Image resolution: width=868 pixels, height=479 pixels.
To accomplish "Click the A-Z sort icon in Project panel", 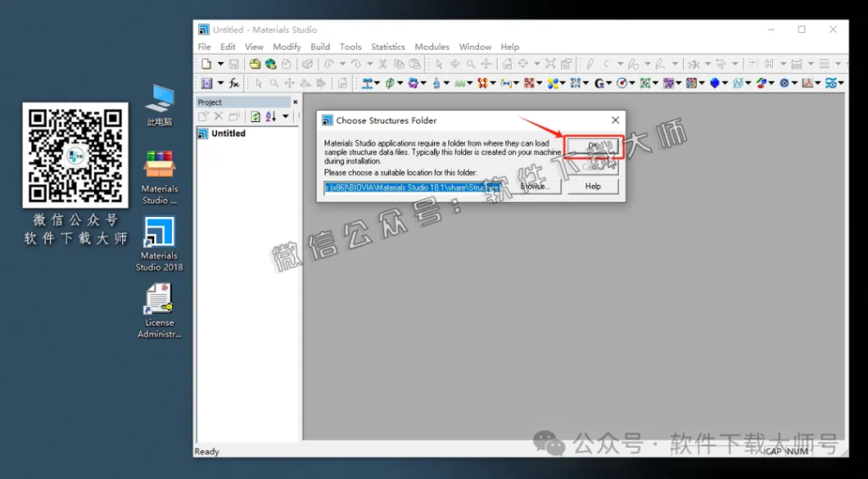I will pyautogui.click(x=270, y=116).
